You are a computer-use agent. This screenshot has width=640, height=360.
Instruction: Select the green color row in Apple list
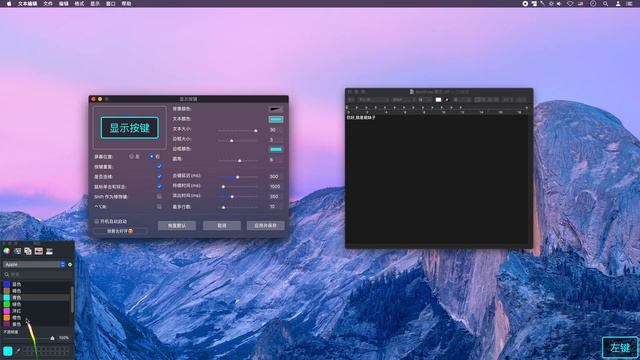(36, 304)
